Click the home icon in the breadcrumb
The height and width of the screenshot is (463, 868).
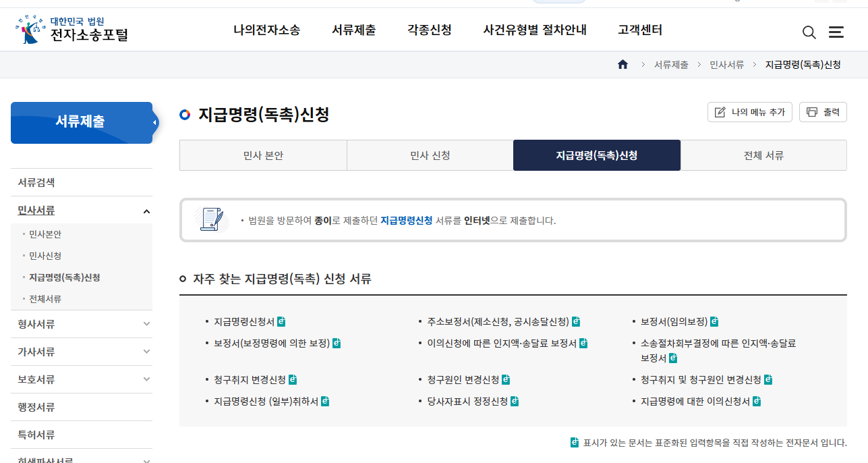(x=623, y=64)
